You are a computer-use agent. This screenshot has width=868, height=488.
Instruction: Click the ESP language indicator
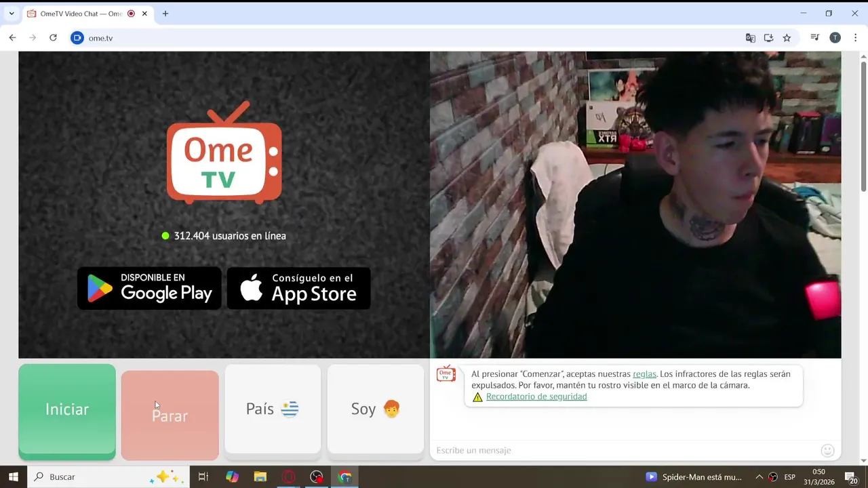(789, 477)
